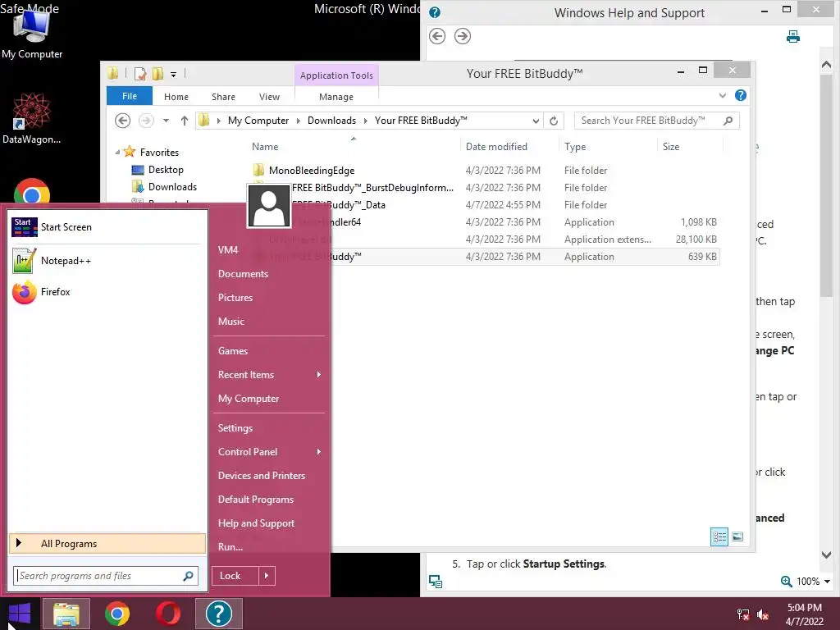Image resolution: width=840 pixels, height=630 pixels.
Task: Open the Explorer Help question mark icon
Action: 741,95
